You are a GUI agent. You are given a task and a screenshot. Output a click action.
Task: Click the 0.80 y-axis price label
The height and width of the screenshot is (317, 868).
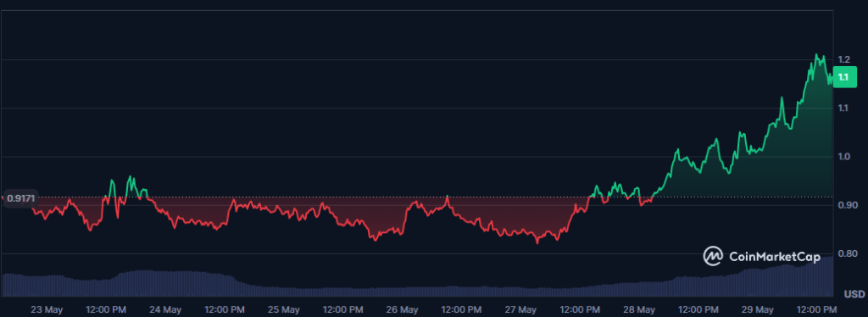click(847, 254)
